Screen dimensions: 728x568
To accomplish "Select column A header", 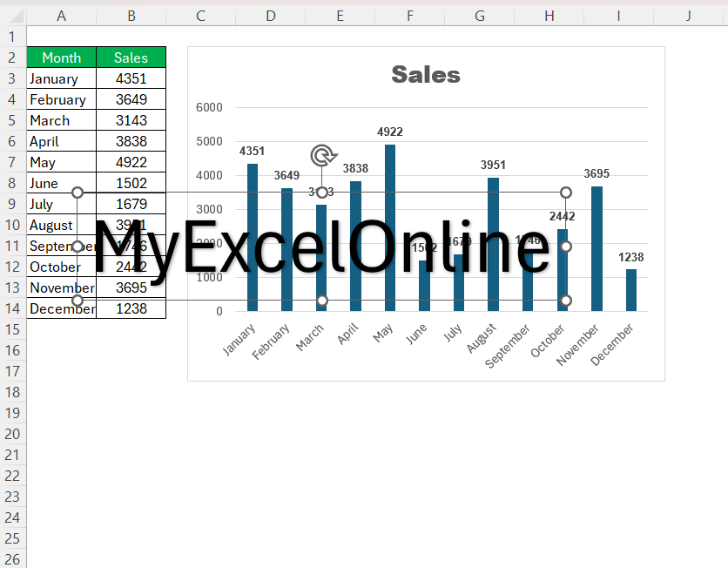I will click(61, 16).
